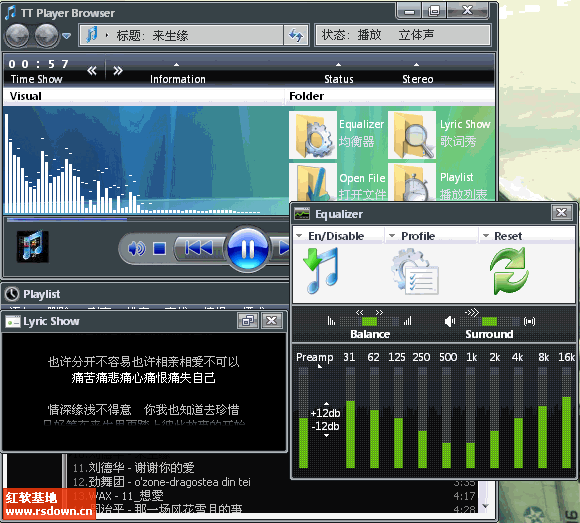
Task: Click the title address field showing 来生缘
Action: pyautogui.click(x=181, y=36)
